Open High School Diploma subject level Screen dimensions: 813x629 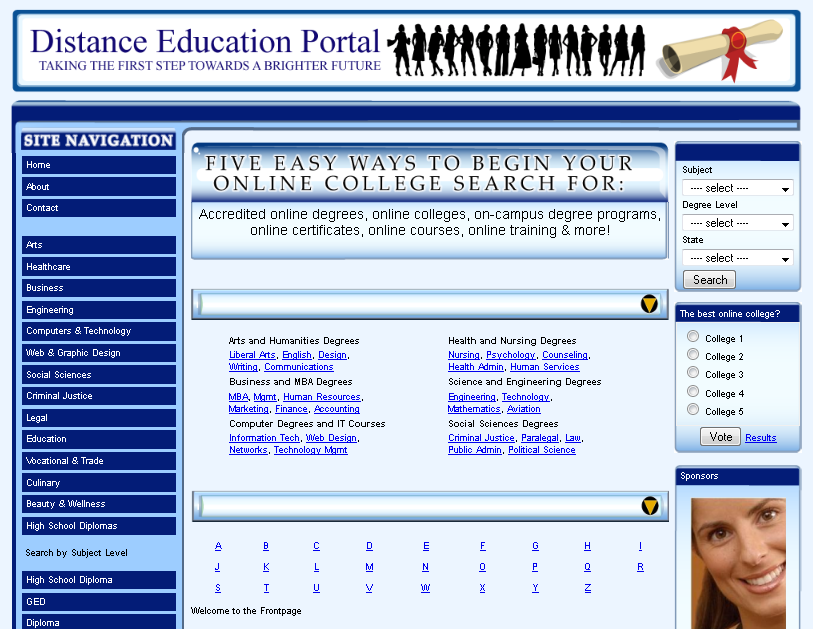[99, 580]
